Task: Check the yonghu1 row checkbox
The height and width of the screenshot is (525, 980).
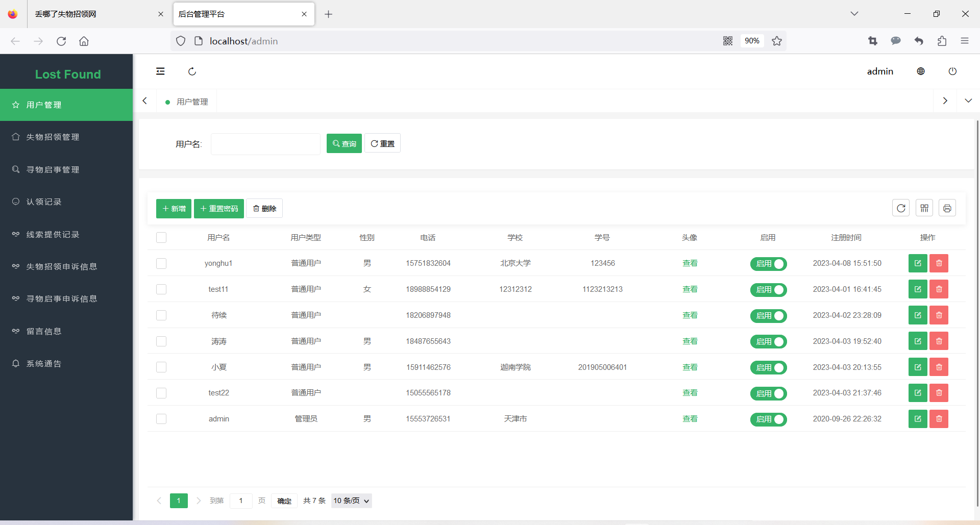Action: pyautogui.click(x=161, y=263)
